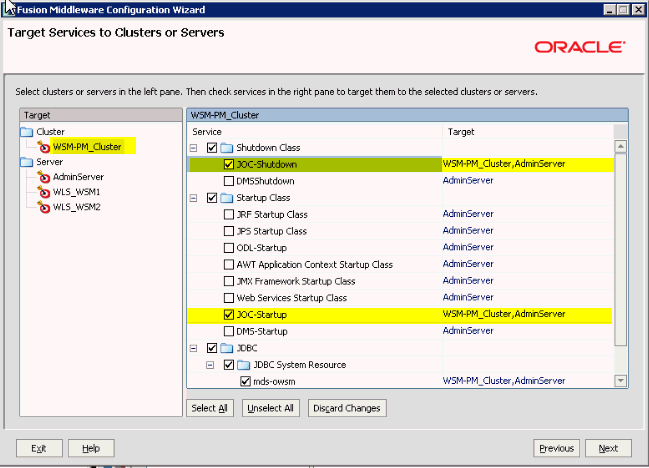Proceed with the Next button
Screen dimensions: 649x468
[x=608, y=448]
